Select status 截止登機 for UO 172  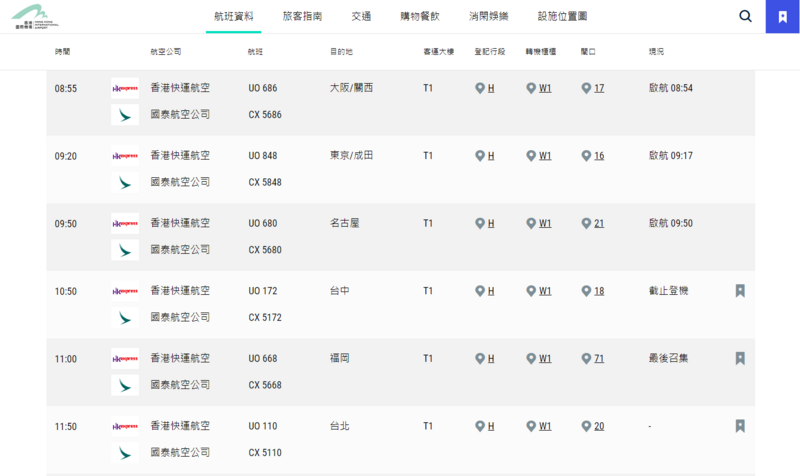(668, 291)
